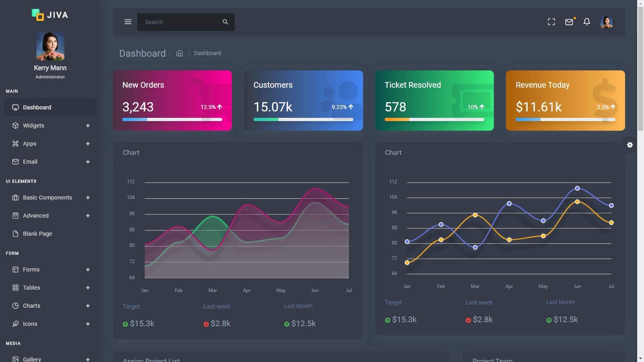
Task: Click the page vertical scrollbar
Action: pyautogui.click(x=640, y=68)
